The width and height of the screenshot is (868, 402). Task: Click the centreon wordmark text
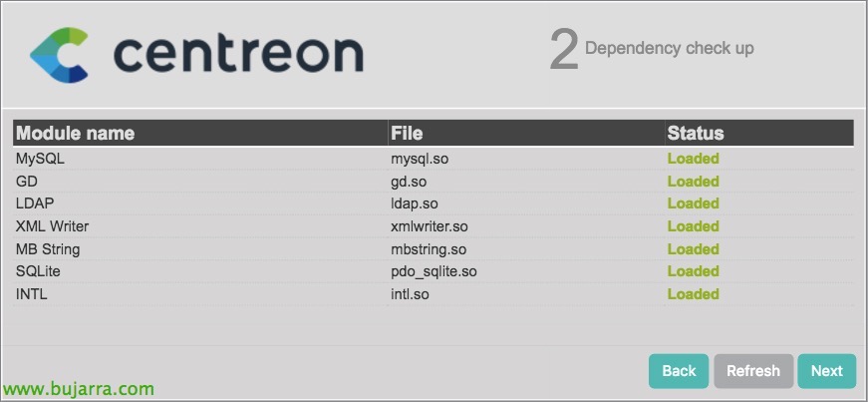238,54
